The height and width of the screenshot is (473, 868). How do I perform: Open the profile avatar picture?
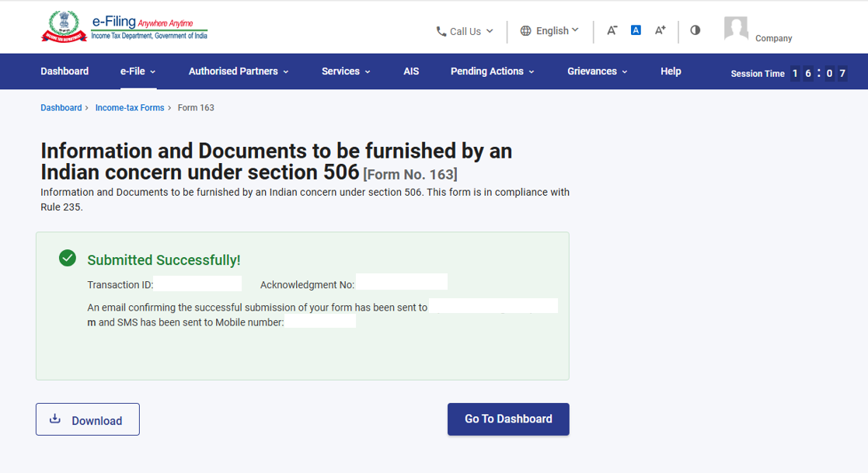[x=736, y=28]
